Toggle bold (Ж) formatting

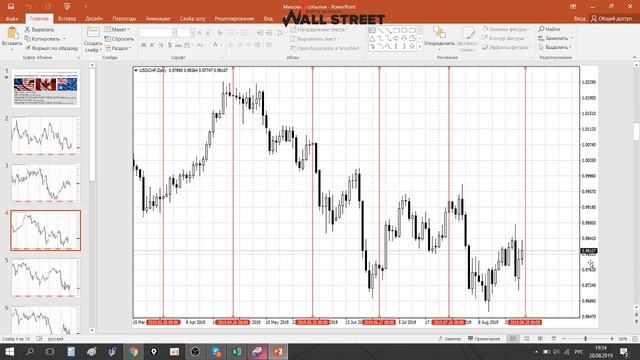(x=144, y=45)
